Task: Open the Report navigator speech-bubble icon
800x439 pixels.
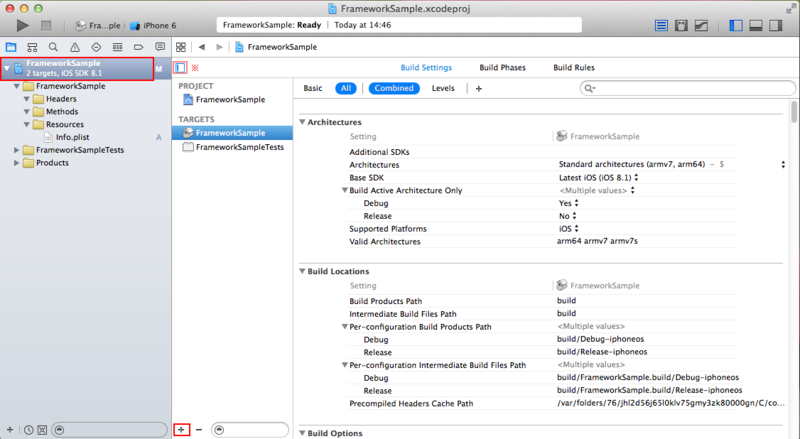Action: [160, 47]
